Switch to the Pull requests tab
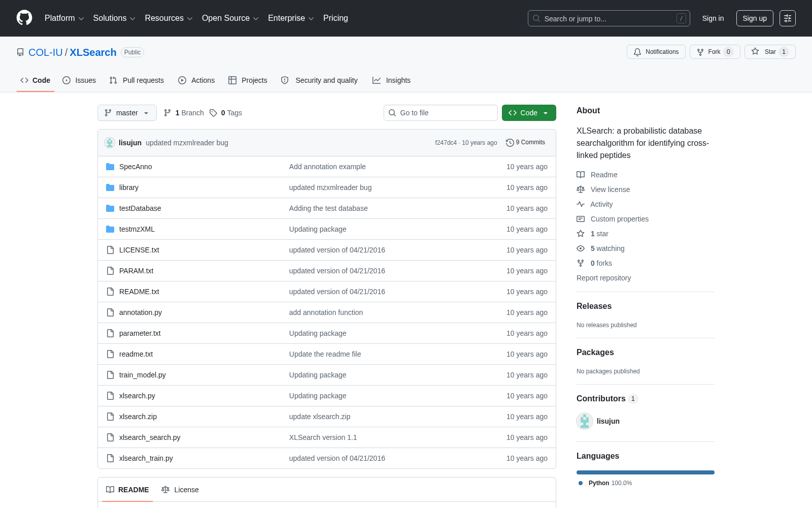Image resolution: width=812 pixels, height=508 pixels. click(x=137, y=80)
